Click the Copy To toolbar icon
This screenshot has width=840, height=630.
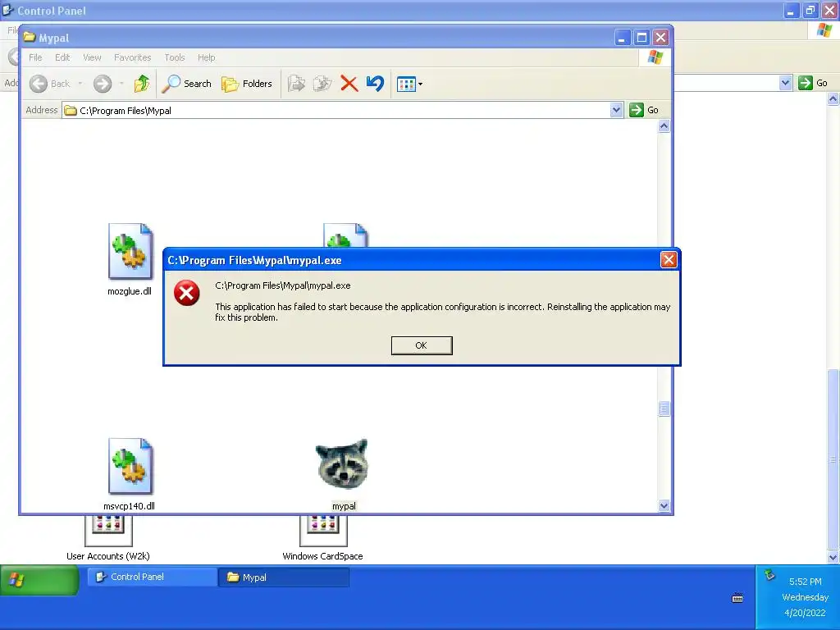tap(322, 84)
